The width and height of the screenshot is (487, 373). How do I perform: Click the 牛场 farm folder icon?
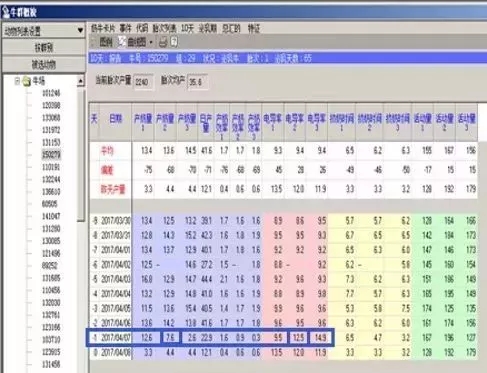pos(27,81)
